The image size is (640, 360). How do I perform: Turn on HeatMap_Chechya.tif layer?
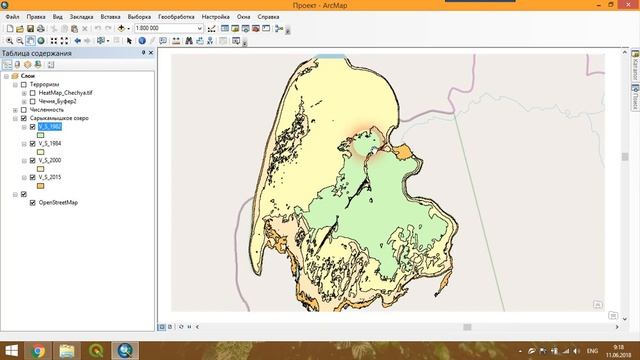(x=33, y=93)
